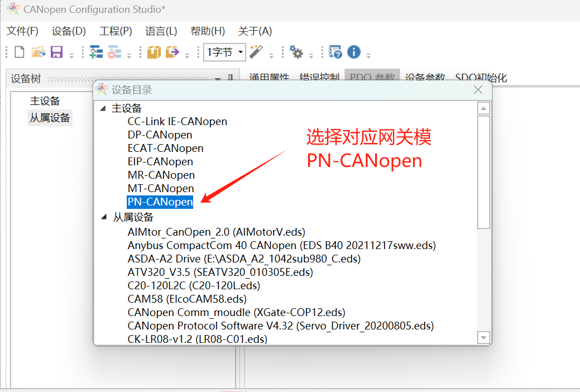Select MT-CANopen master device
Viewport: 580px width, 392px height.
click(x=161, y=188)
